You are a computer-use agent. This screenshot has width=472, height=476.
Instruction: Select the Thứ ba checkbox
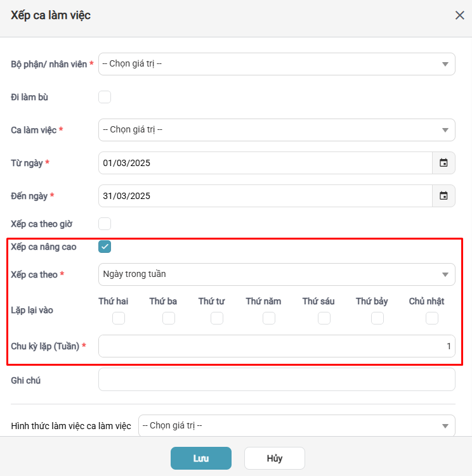pos(169,318)
